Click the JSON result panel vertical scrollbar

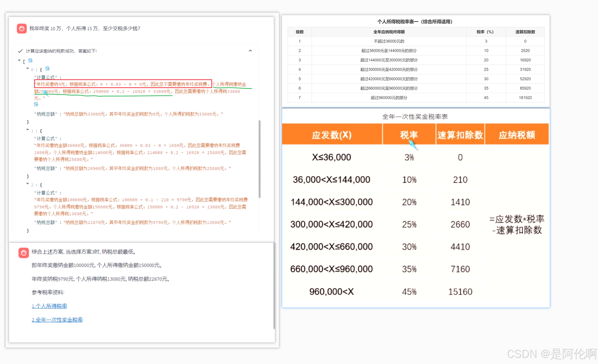tap(259, 159)
